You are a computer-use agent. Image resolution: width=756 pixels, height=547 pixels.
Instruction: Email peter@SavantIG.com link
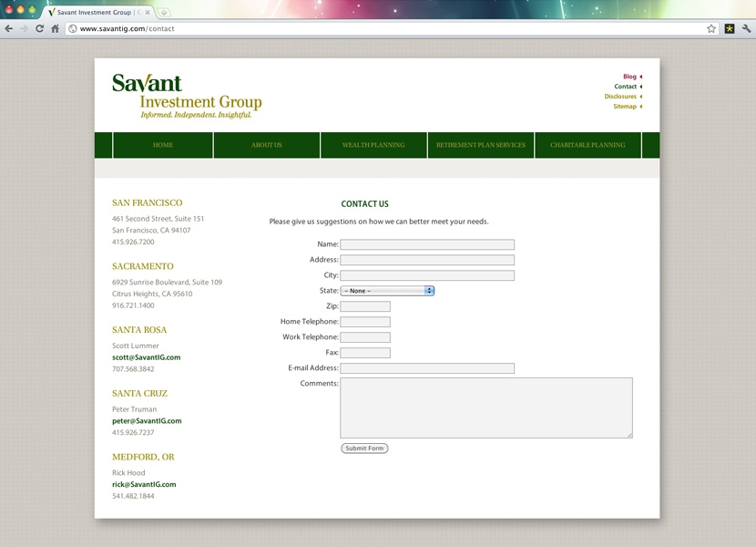pos(147,421)
